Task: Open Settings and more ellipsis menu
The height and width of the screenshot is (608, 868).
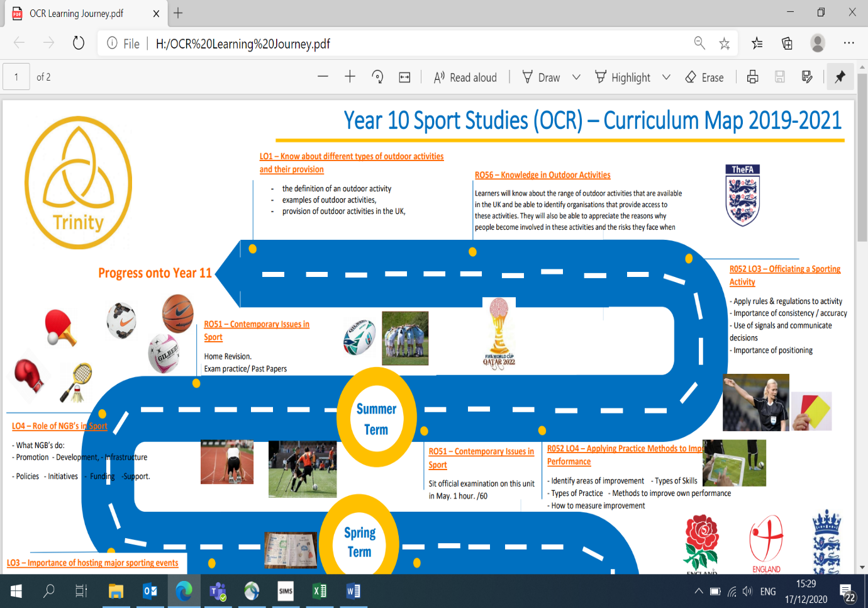Action: [x=849, y=43]
